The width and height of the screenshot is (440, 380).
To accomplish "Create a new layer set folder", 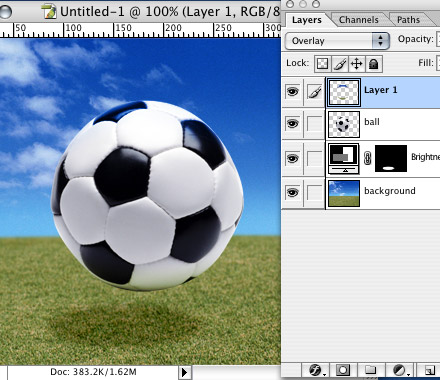I will 370,370.
